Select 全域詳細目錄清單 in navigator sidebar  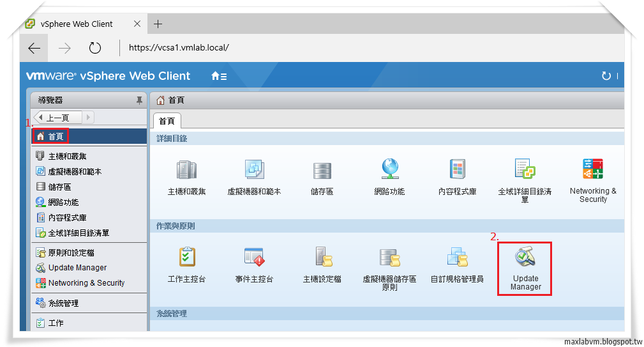coord(89,233)
